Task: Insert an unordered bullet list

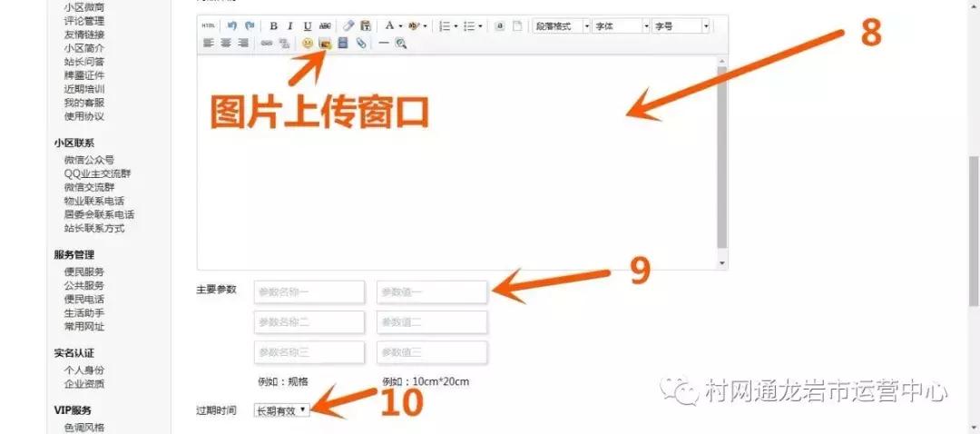Action: (469, 25)
